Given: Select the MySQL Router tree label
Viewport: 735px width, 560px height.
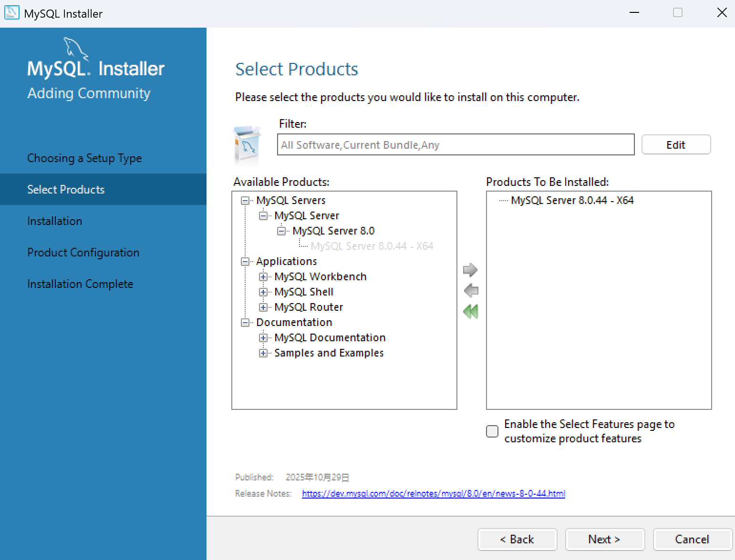Looking at the screenshot, I should [309, 307].
